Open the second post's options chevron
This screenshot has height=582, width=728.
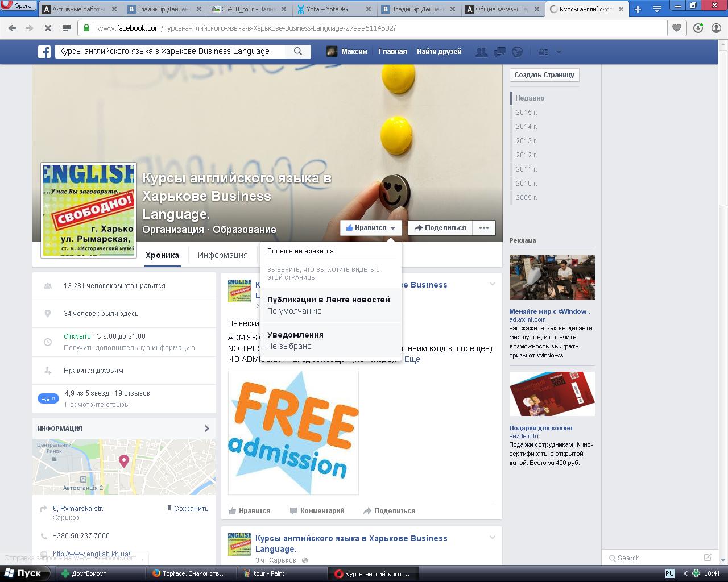click(x=493, y=537)
